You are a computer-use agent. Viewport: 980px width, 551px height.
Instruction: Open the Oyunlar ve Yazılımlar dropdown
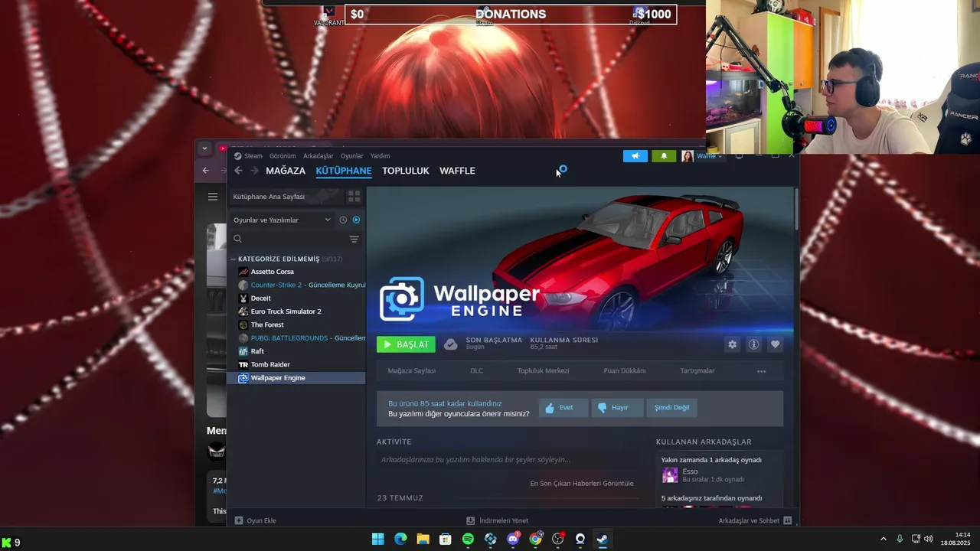(x=282, y=220)
